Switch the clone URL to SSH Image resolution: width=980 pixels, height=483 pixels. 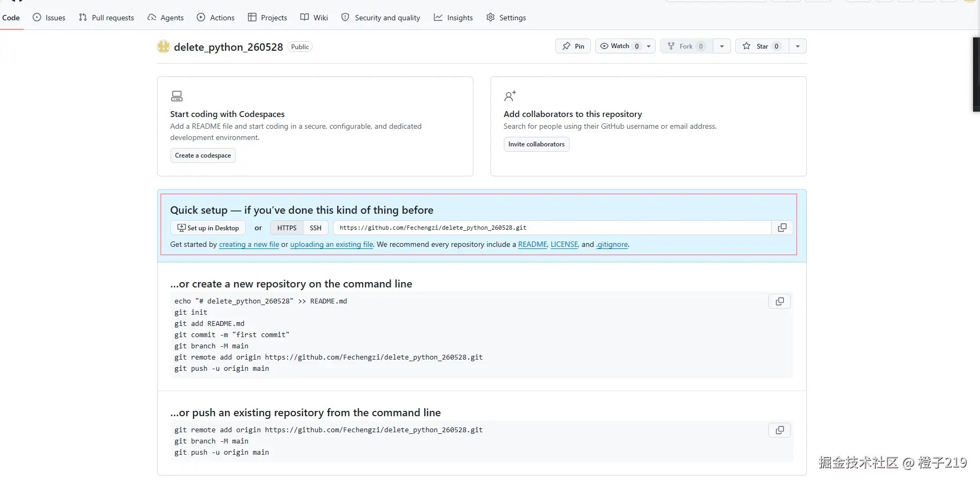pyautogui.click(x=316, y=228)
